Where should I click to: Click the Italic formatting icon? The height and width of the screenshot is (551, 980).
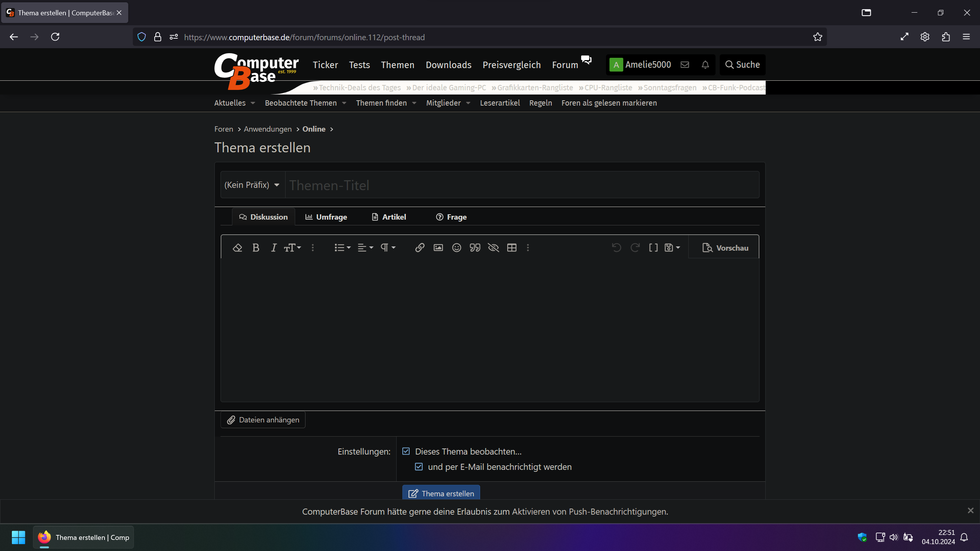tap(274, 248)
